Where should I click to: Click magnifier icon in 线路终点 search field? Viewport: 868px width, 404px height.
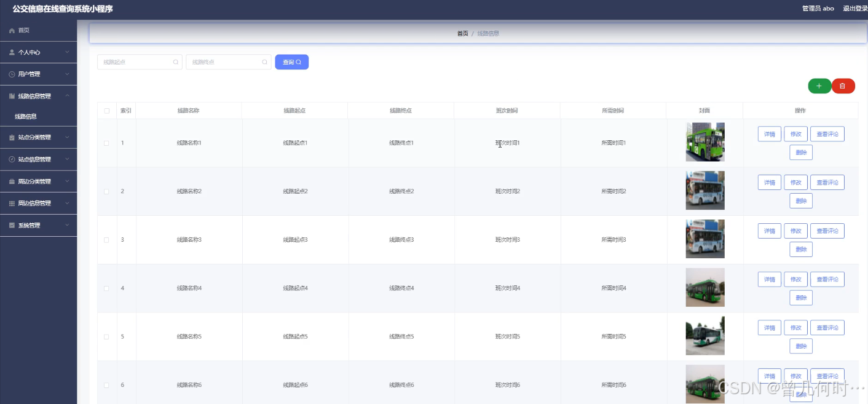point(264,62)
